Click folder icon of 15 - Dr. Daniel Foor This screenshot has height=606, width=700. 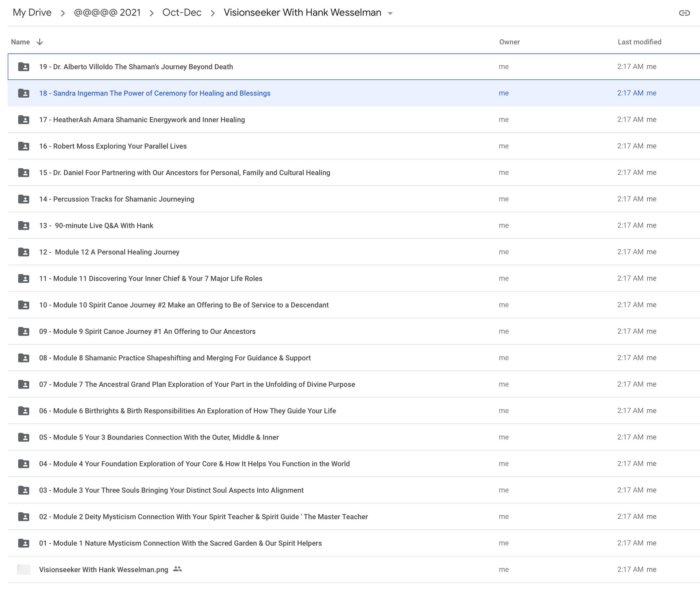point(24,173)
